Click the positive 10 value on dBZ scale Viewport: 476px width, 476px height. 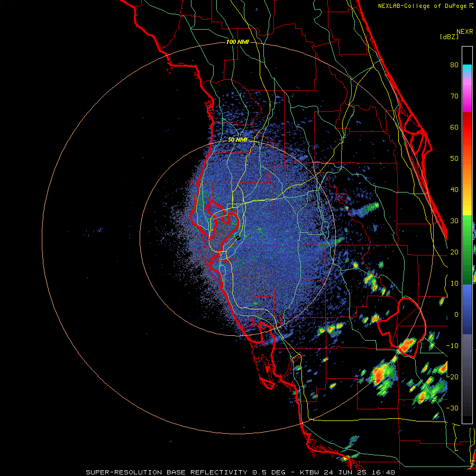pyautogui.click(x=454, y=283)
